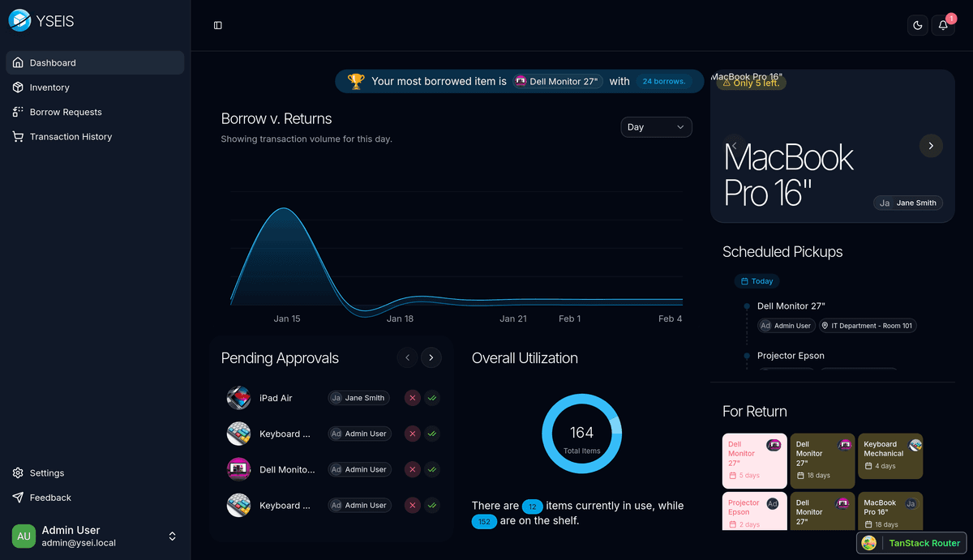973x560 pixels.
Task: Expand the Admin User account menu
Action: 172,536
